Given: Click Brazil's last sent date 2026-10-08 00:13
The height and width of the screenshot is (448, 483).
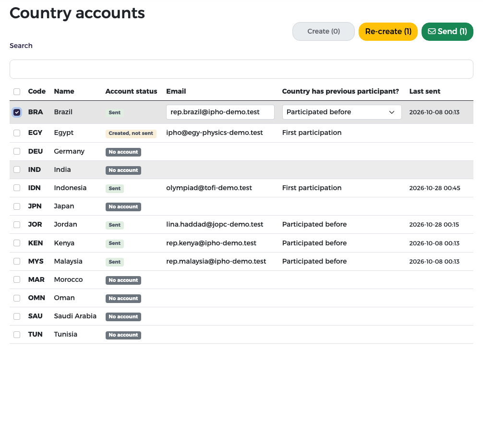Looking at the screenshot, I should [x=435, y=112].
